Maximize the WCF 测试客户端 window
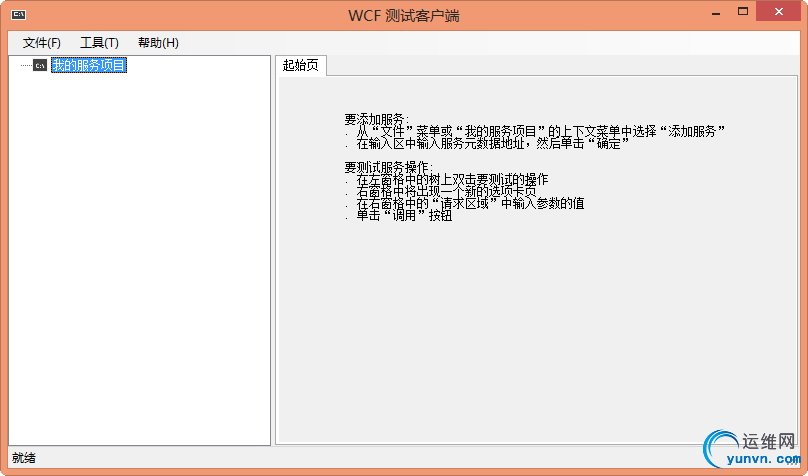The width and height of the screenshot is (808, 476). tap(743, 12)
